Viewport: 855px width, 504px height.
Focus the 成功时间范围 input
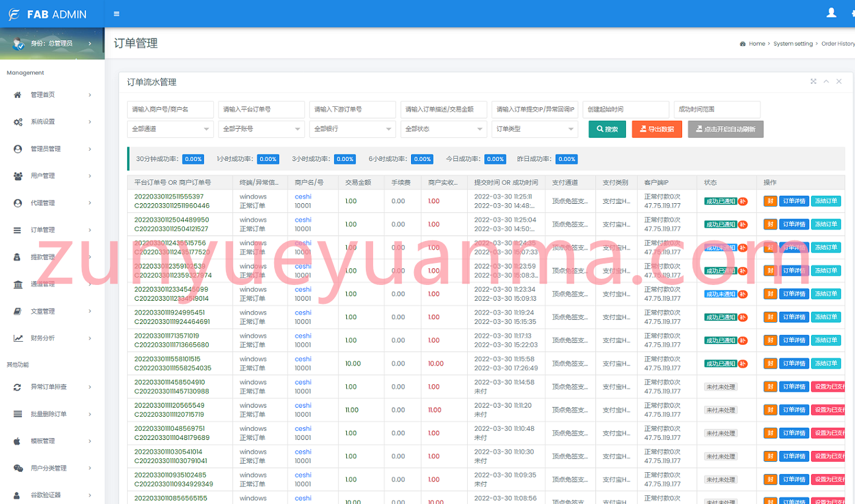point(717,110)
